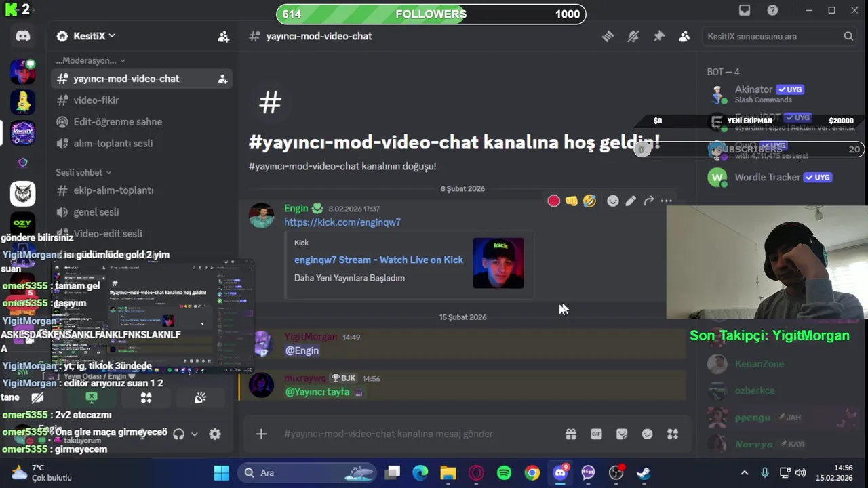Click Engin's username in the chat
Screen dimensions: 868x488
tap(296, 209)
